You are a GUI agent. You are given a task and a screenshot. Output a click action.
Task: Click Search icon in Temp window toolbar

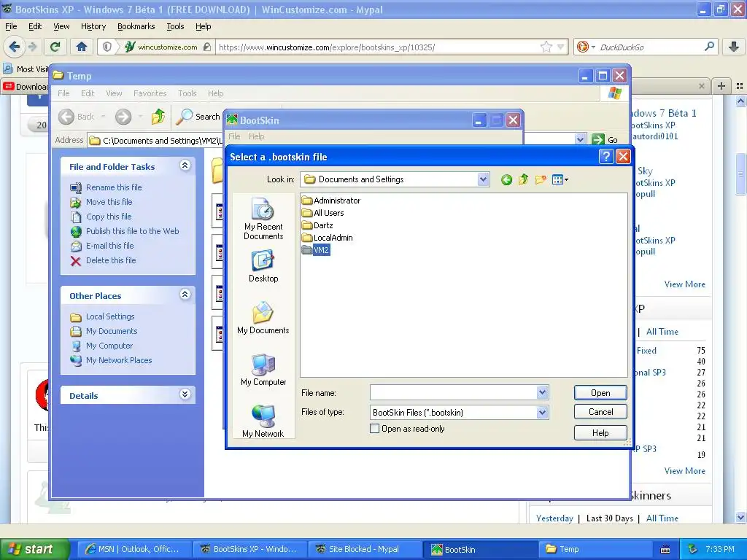198,117
